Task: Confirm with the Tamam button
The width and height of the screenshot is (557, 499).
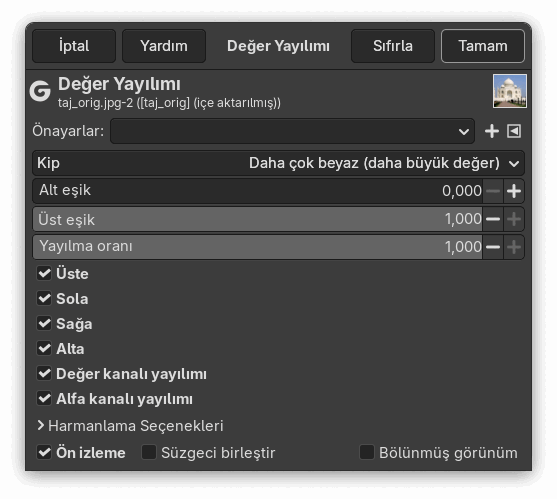Action: click(x=483, y=46)
